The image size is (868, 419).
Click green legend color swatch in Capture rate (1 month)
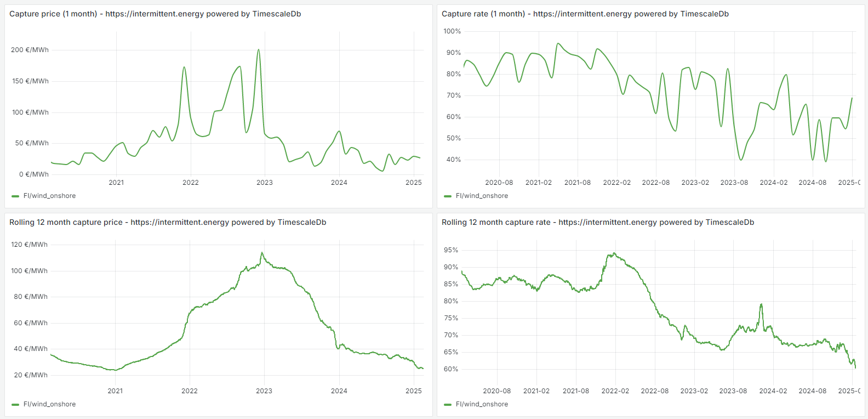pyautogui.click(x=448, y=196)
